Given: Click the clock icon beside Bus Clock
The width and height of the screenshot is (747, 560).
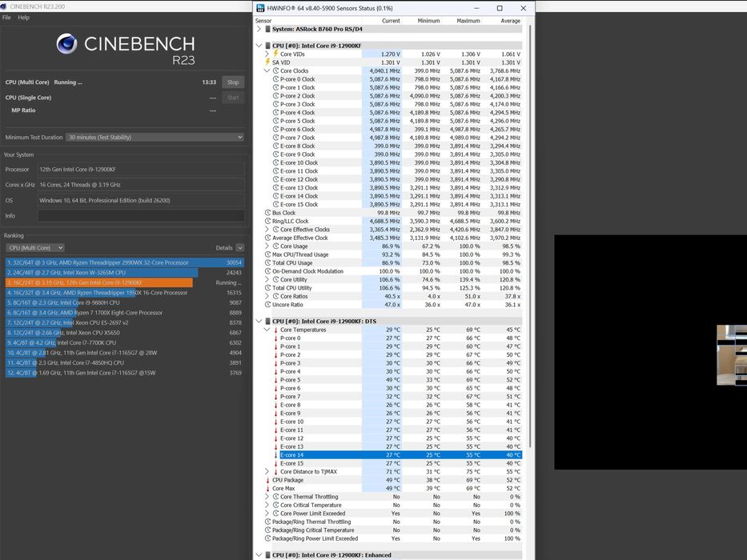Looking at the screenshot, I should coord(267,213).
